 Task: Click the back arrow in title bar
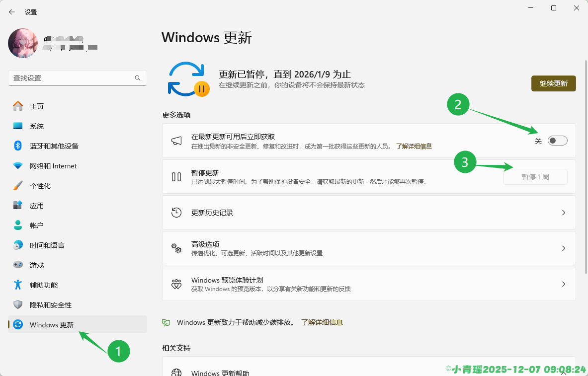click(12, 12)
